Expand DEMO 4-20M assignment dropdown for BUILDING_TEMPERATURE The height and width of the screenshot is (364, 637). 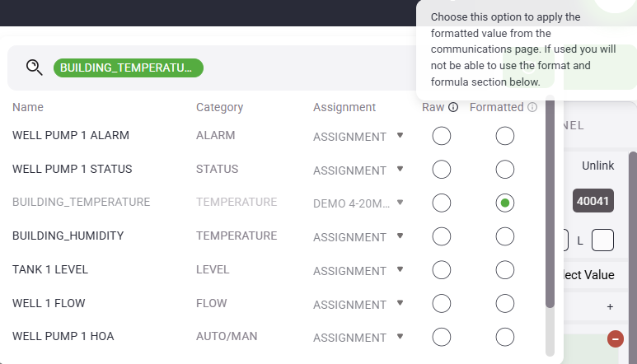coord(400,203)
